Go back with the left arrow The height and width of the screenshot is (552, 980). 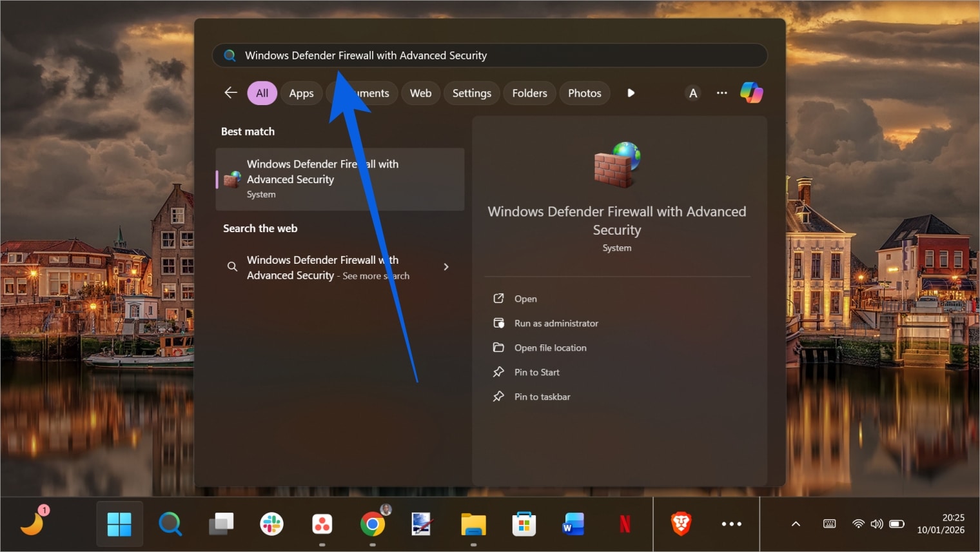[231, 93]
